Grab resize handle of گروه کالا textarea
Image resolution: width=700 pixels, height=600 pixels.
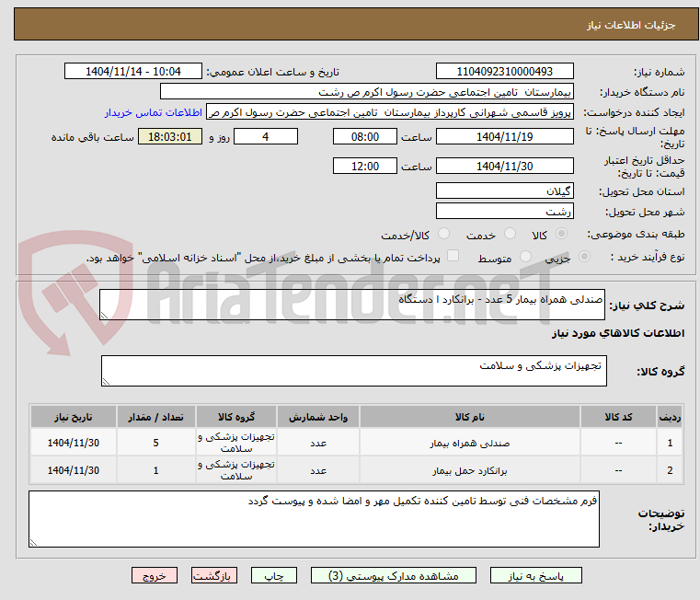click(x=106, y=382)
